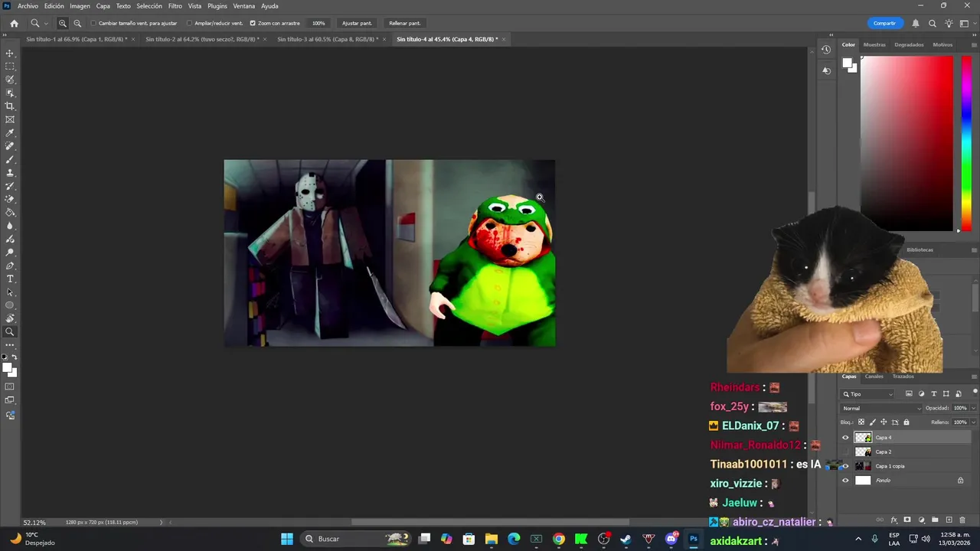980x551 pixels.
Task: Select the Eraser tool
Action: (x=10, y=199)
